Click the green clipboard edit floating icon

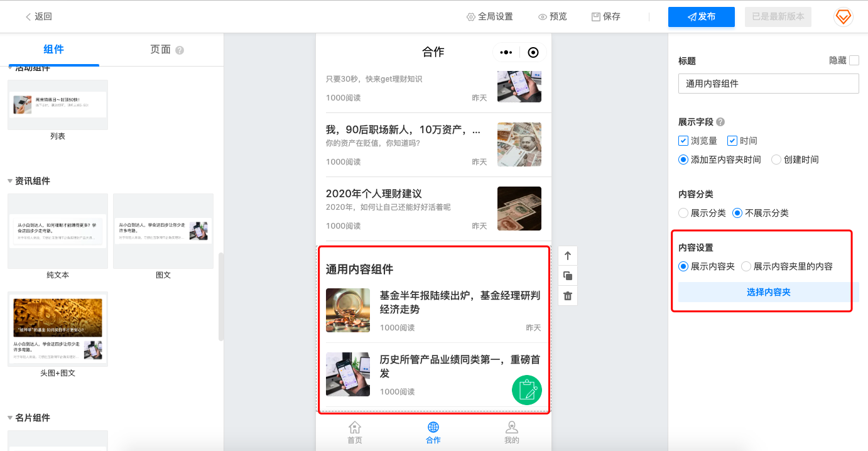click(527, 389)
